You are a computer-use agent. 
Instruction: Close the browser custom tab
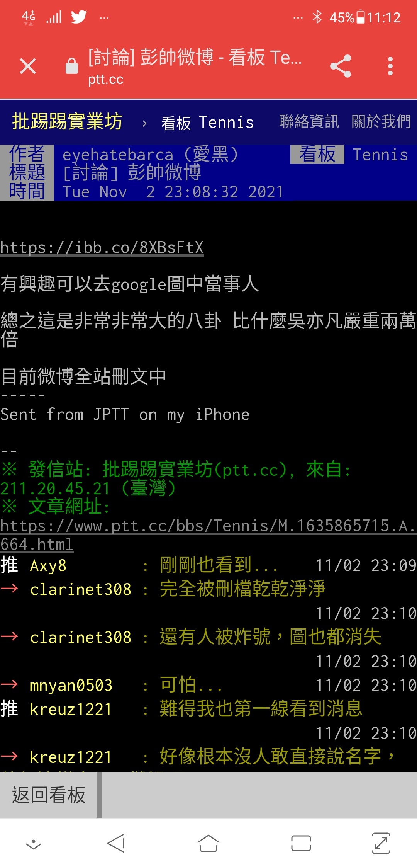point(28,66)
